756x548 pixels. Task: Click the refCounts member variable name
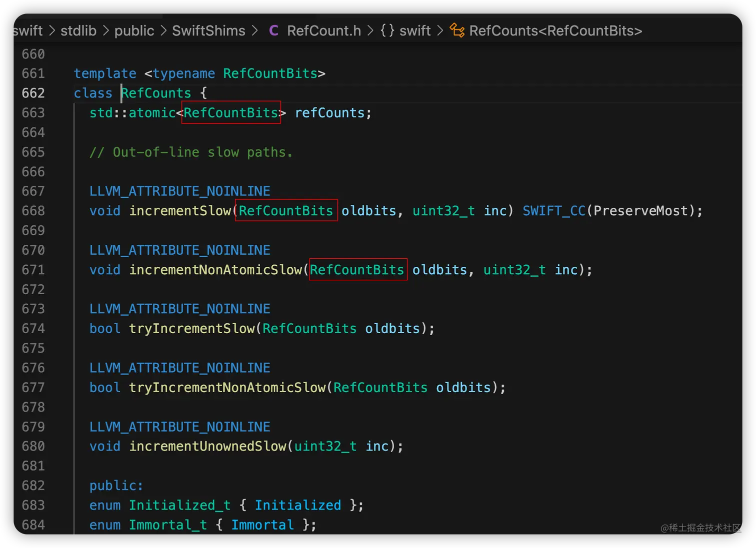pyautogui.click(x=331, y=113)
